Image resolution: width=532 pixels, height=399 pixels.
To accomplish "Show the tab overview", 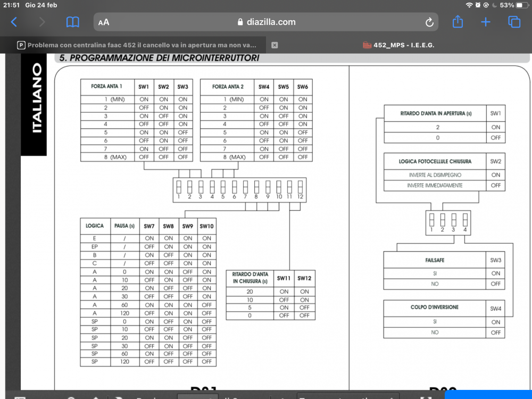I will [x=514, y=22].
